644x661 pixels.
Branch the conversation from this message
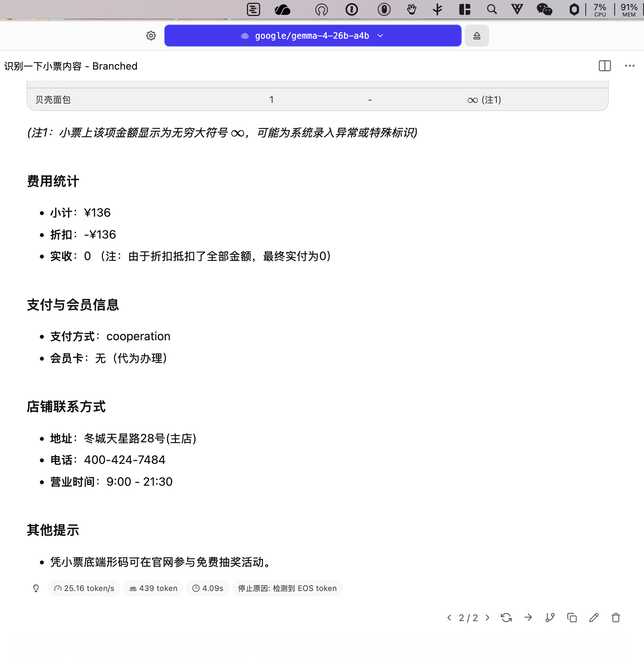[550, 618]
